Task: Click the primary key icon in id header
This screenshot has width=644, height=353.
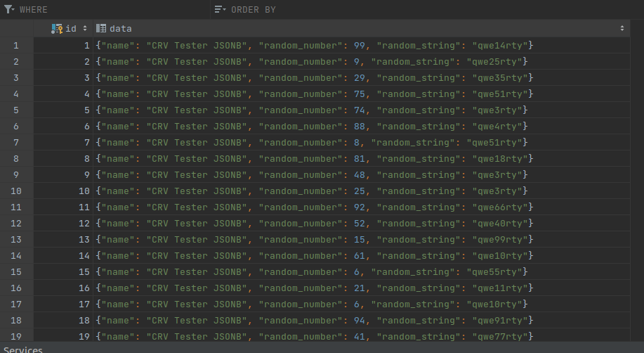Action: [x=57, y=28]
